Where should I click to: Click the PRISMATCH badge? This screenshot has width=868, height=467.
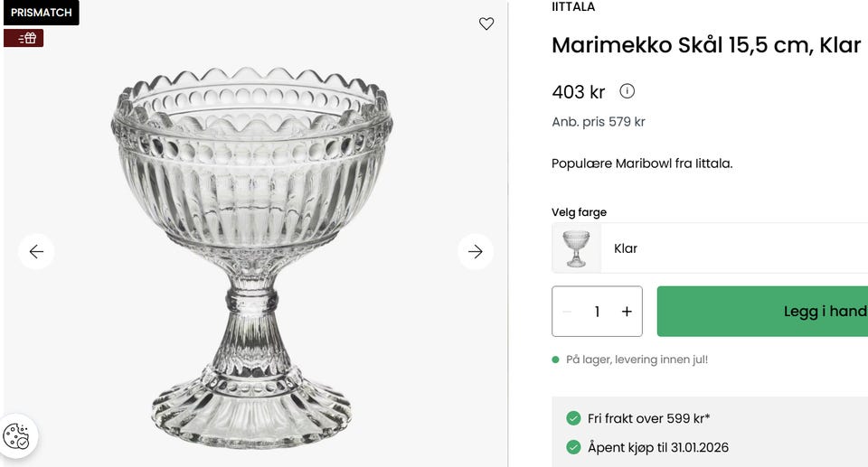coord(41,13)
